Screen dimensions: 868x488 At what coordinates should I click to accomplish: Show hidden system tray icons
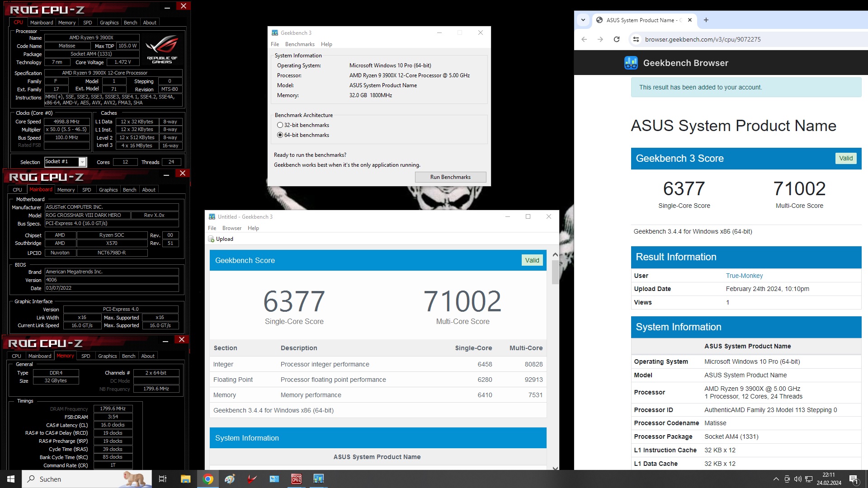[x=776, y=479]
